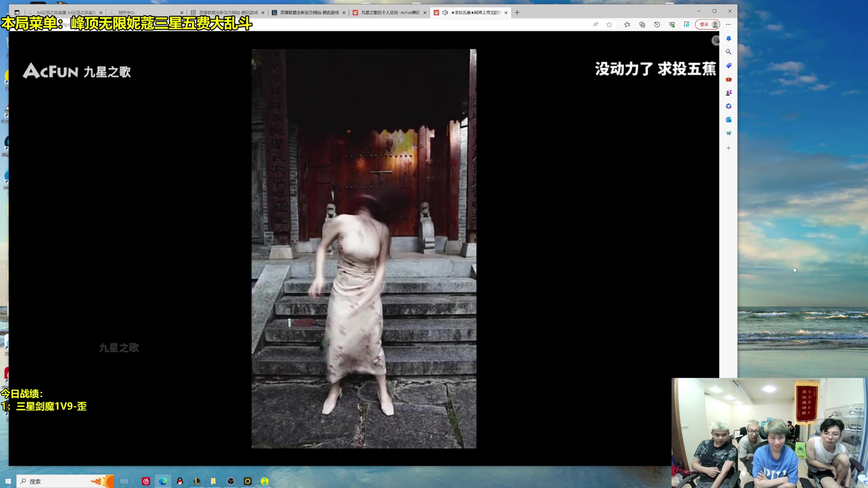Viewport: 868px width, 488px height.
Task: Open League of Legends client in taskbar
Action: pos(197,481)
